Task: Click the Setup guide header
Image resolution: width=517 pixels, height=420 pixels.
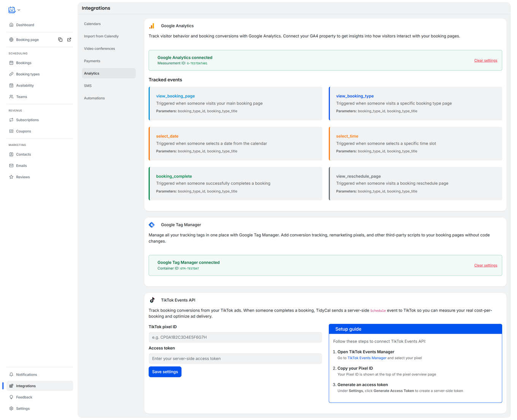Action: coord(416,329)
